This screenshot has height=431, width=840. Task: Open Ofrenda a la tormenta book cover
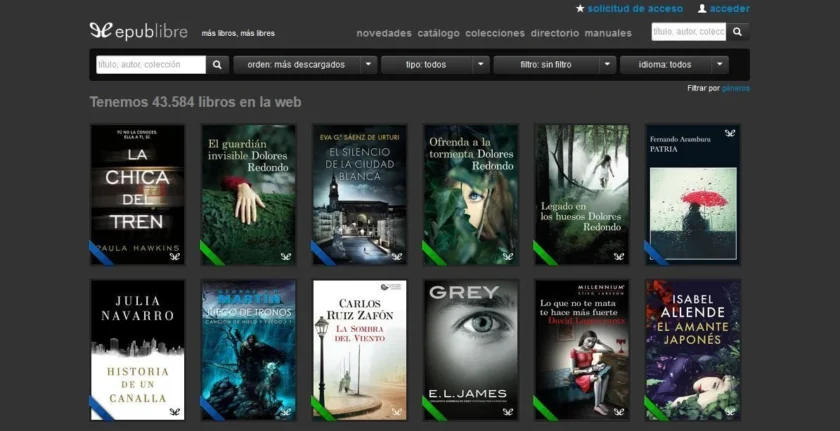[471, 195]
